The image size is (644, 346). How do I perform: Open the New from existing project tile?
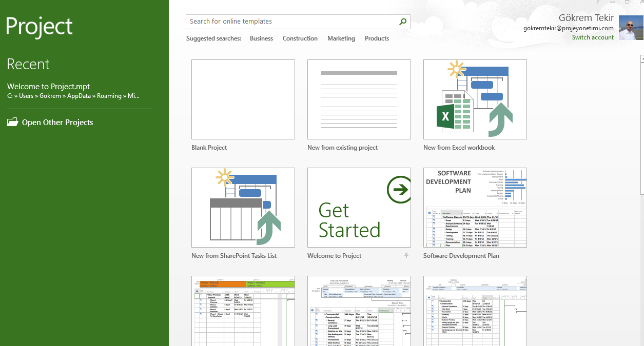[359, 99]
